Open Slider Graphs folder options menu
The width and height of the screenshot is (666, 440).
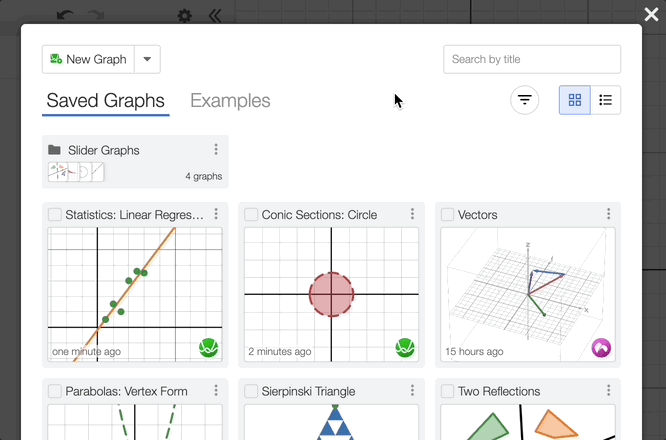[216, 150]
